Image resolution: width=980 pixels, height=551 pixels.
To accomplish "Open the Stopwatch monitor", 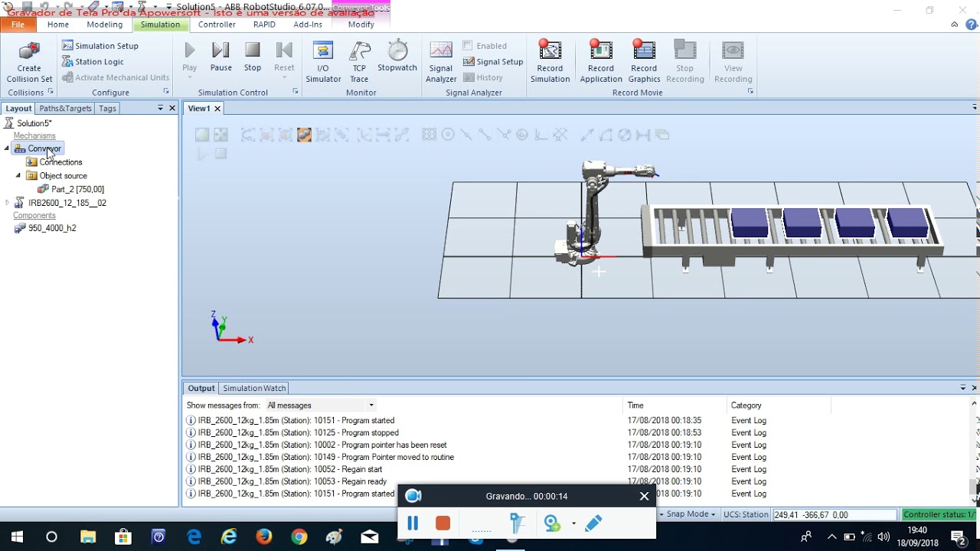I will (x=397, y=57).
